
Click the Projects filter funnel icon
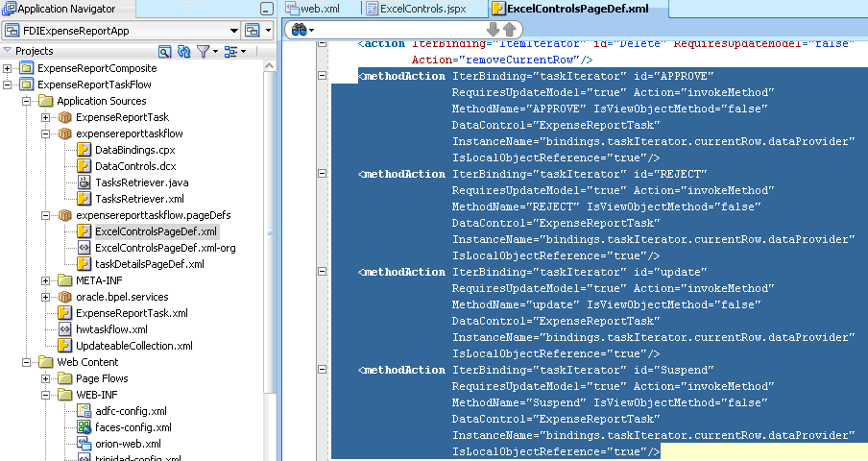204,52
